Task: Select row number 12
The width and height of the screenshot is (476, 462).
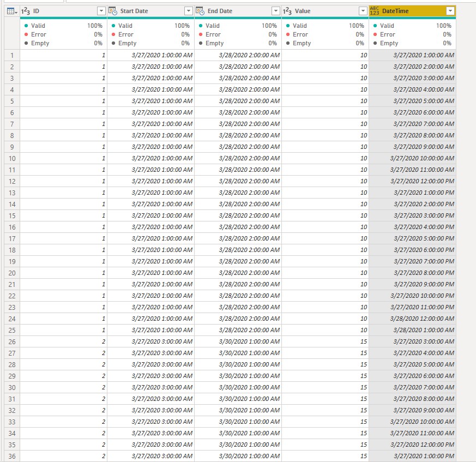Action: pyautogui.click(x=12, y=181)
